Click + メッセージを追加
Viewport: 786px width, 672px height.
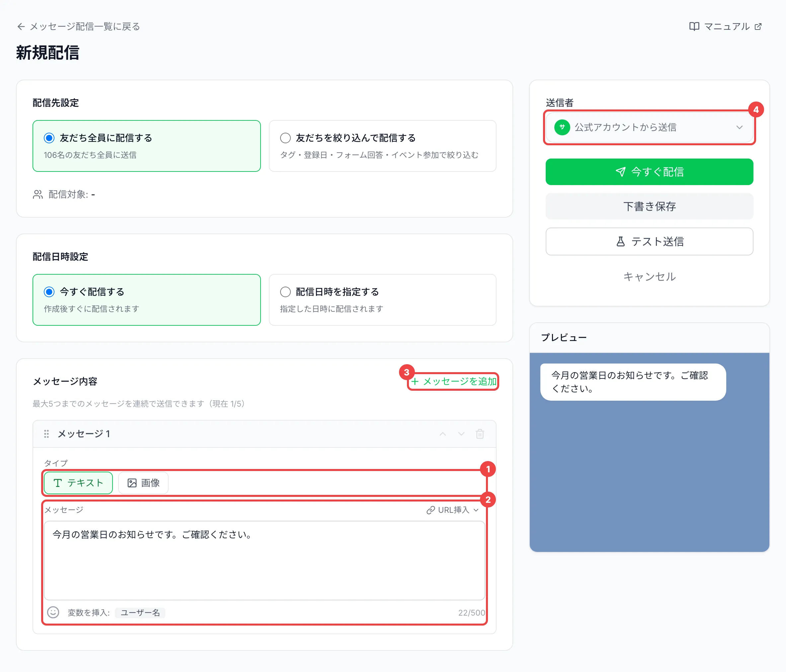point(453,381)
